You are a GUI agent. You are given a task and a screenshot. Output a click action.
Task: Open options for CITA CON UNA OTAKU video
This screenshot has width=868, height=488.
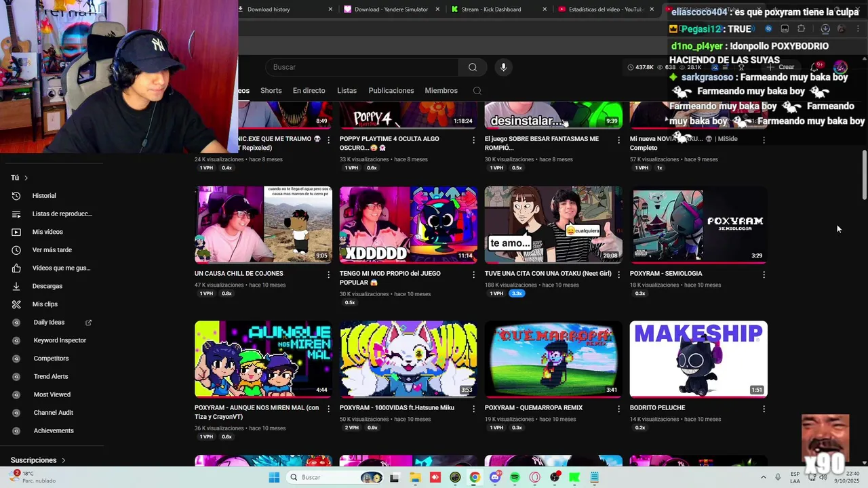618,274
